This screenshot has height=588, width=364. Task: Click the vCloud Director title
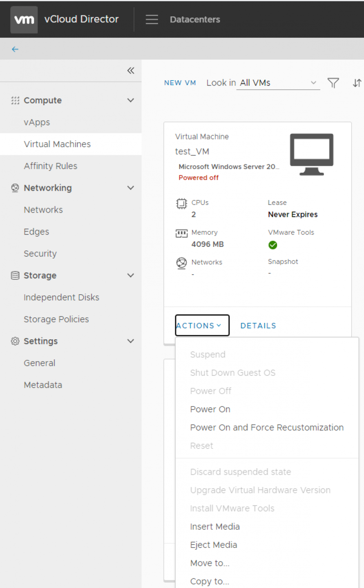[x=81, y=19]
